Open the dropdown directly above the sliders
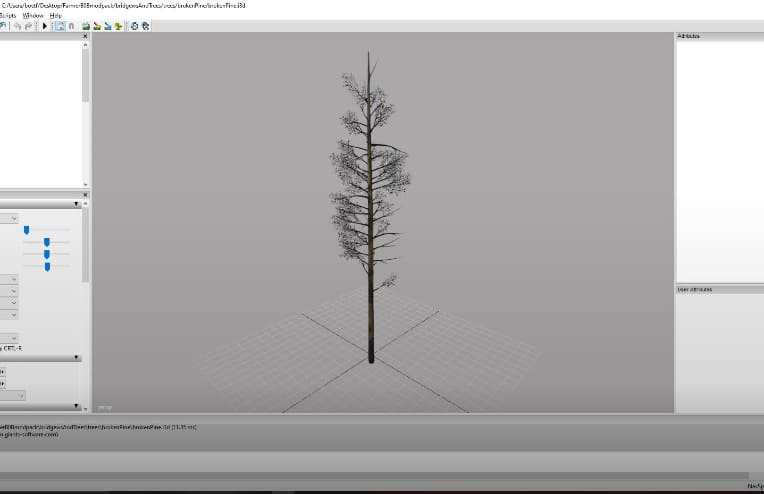This screenshot has height=494, width=764. click(x=13, y=218)
